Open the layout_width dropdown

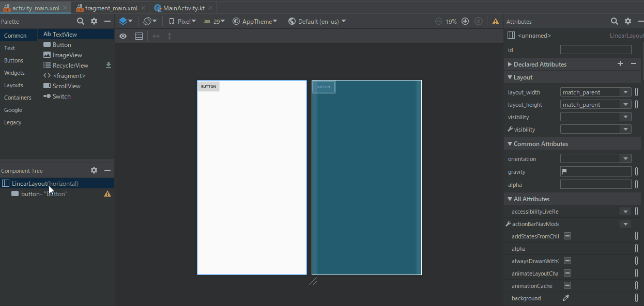tap(625, 91)
